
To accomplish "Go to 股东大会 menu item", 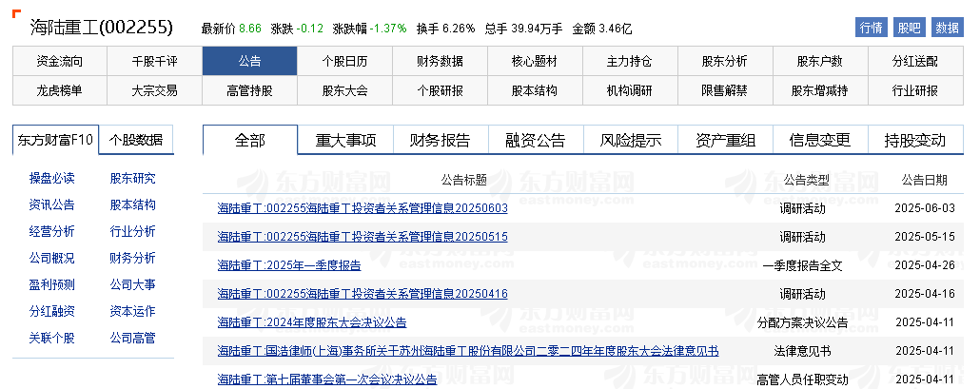I will [344, 90].
